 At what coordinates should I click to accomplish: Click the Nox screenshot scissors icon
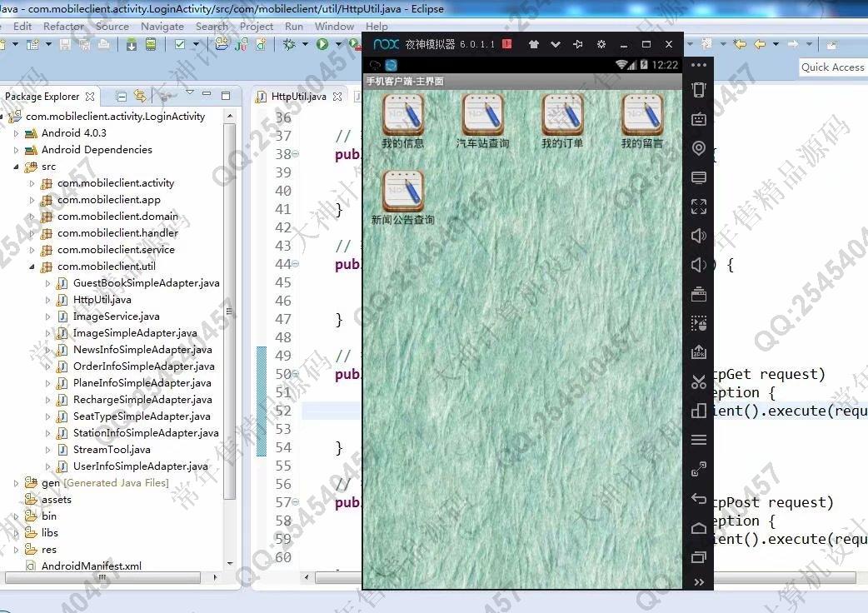point(699,381)
